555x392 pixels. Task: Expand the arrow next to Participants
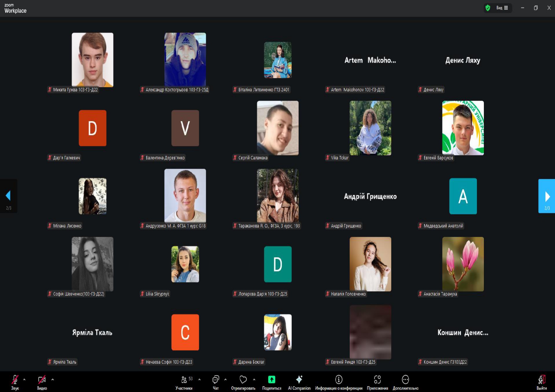pos(199,379)
